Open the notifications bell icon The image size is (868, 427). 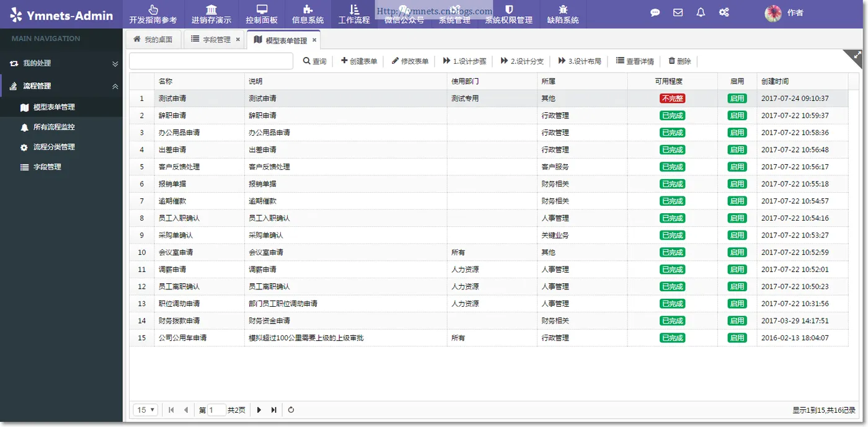[701, 12]
